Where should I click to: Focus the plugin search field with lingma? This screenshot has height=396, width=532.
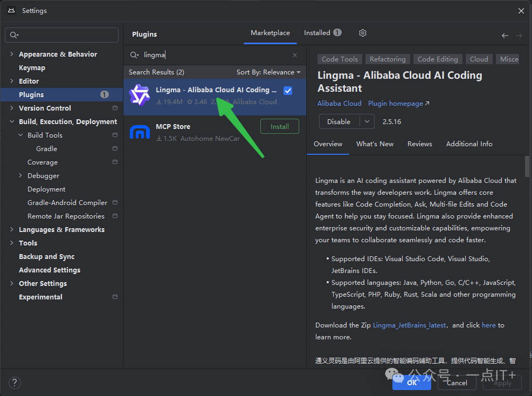[x=215, y=55]
